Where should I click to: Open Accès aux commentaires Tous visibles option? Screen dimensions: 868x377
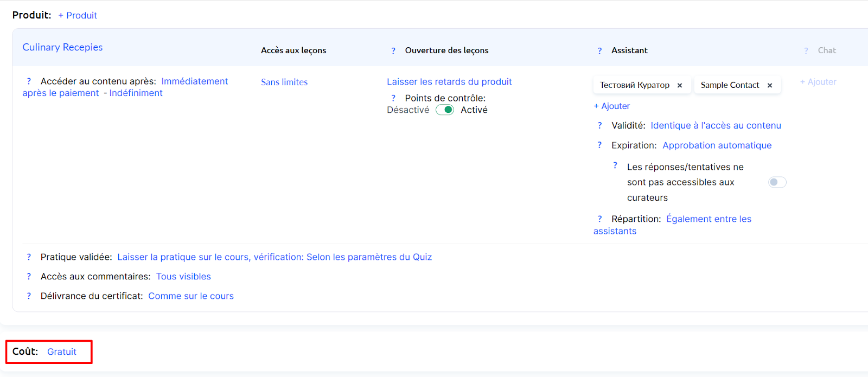[183, 277]
